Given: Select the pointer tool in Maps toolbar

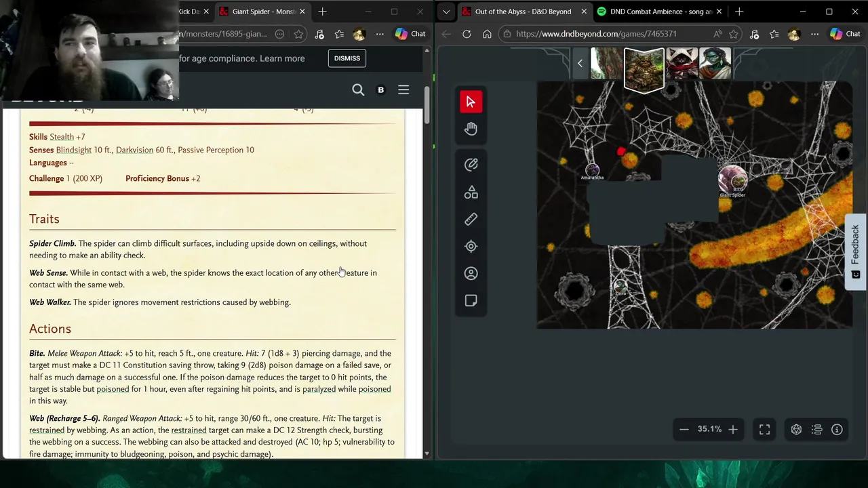Looking at the screenshot, I should (x=471, y=102).
